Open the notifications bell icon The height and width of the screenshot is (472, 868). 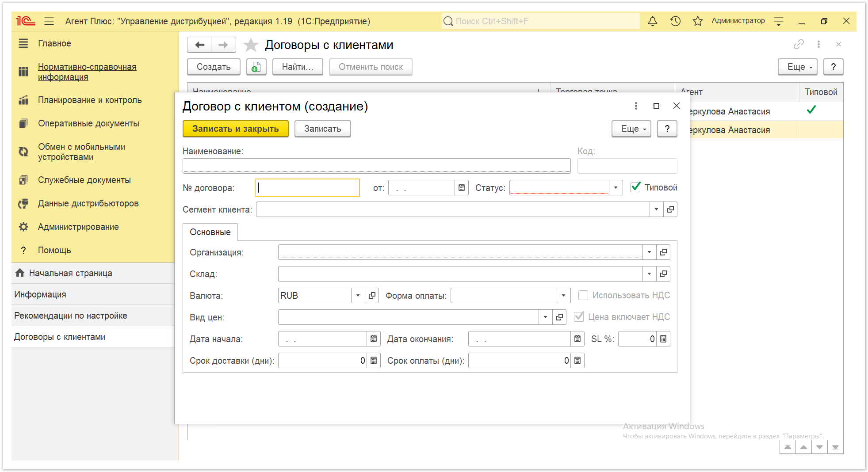(652, 21)
